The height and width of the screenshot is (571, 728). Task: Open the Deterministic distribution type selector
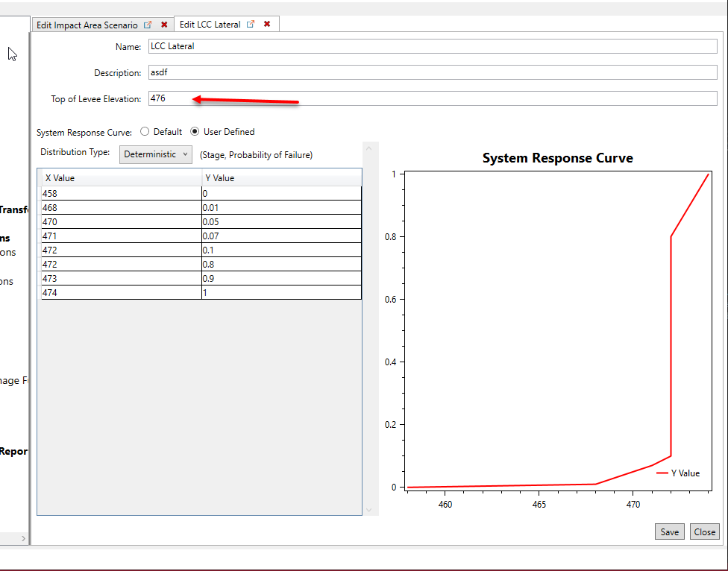click(156, 154)
